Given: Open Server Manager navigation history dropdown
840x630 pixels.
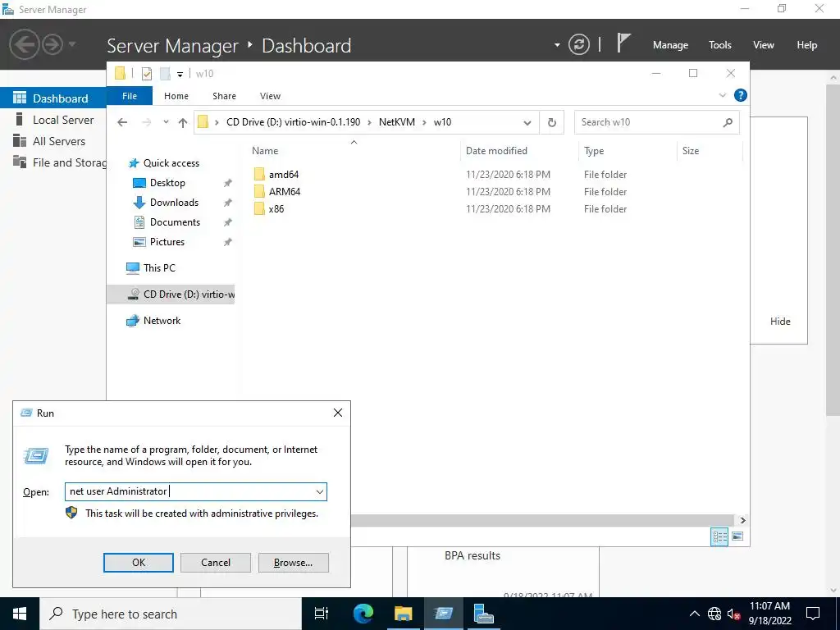Looking at the screenshot, I should click(72, 44).
